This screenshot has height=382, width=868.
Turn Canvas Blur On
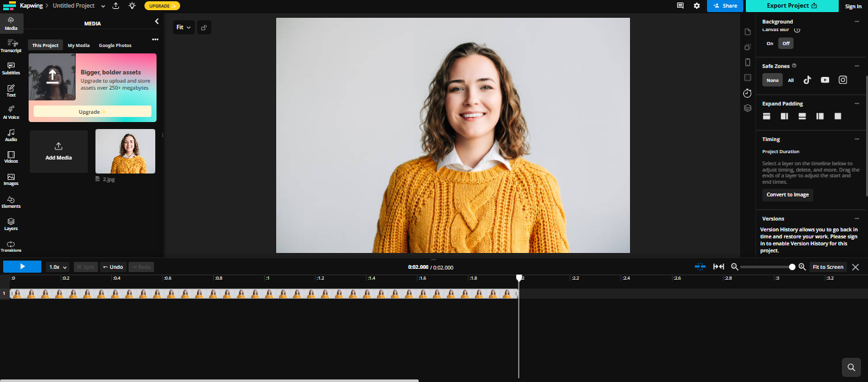point(770,43)
